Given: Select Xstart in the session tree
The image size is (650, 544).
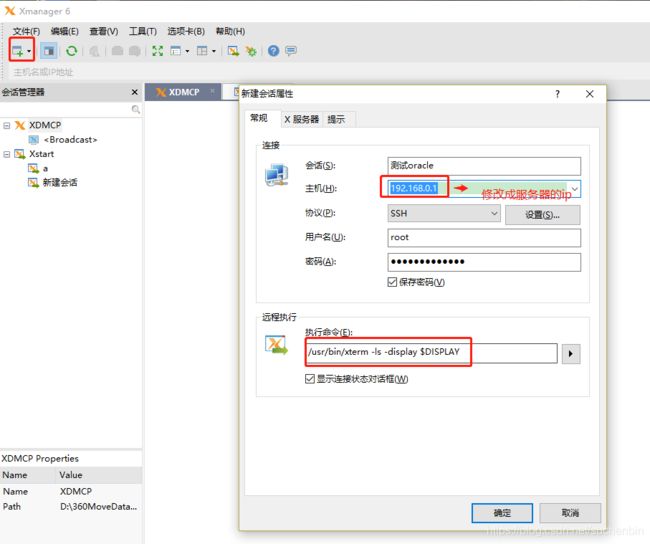Looking at the screenshot, I should click(x=41, y=154).
